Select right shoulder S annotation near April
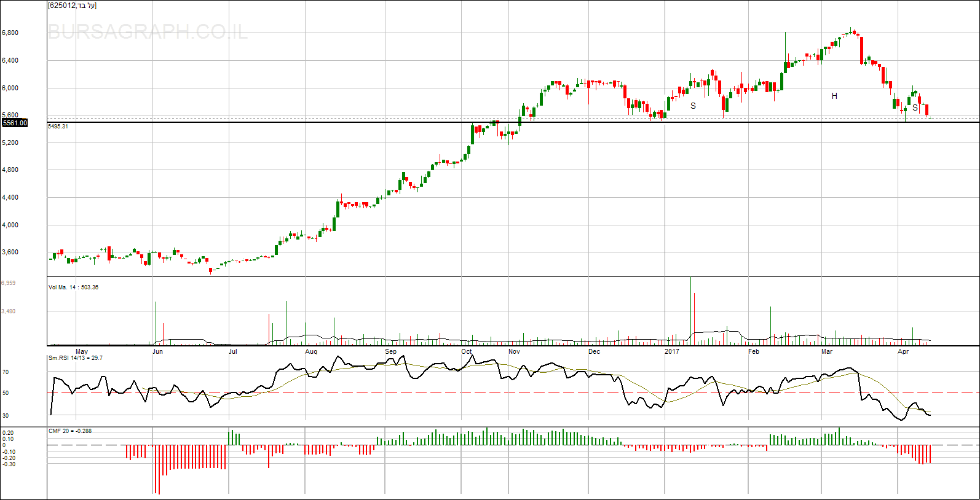The height and width of the screenshot is (500, 980). tap(915, 108)
